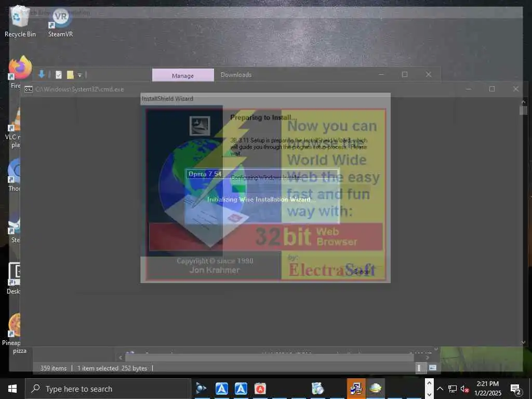Open the media player taskbar icon beside search
This screenshot has width=532, height=399.
coord(202,389)
